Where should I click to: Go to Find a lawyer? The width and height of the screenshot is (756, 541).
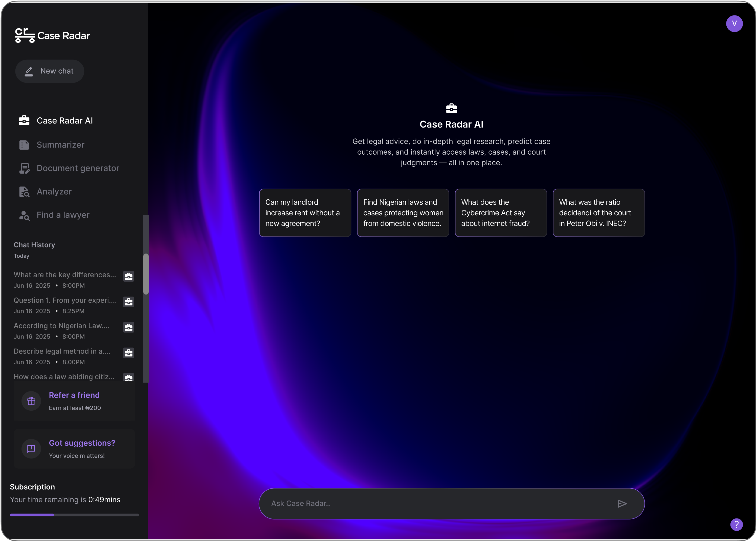tap(63, 215)
